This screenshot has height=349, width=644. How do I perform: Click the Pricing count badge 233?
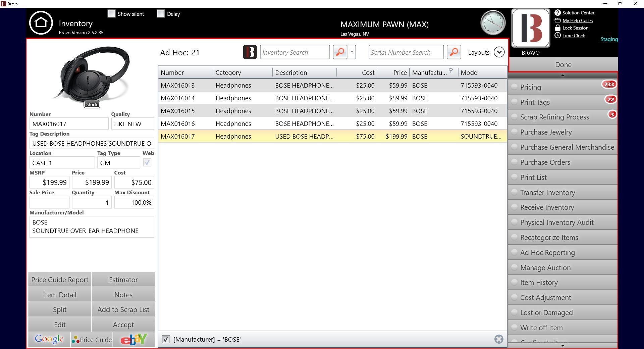(609, 84)
